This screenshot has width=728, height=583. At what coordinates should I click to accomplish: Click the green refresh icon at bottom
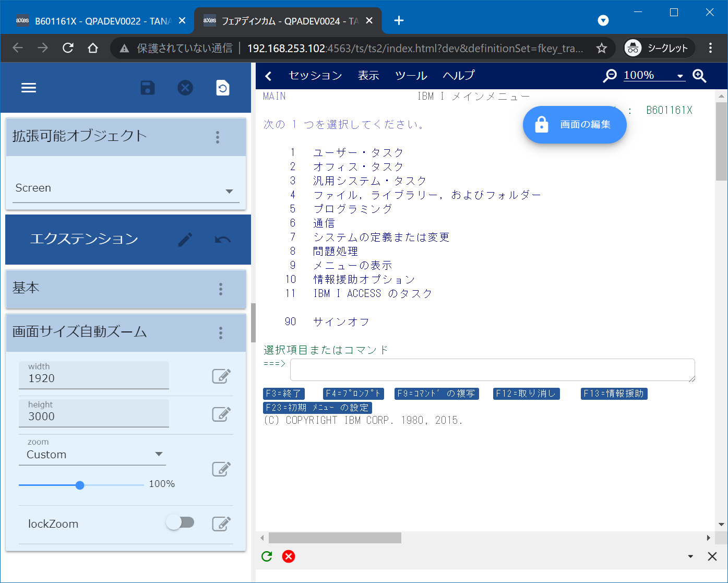pos(267,556)
